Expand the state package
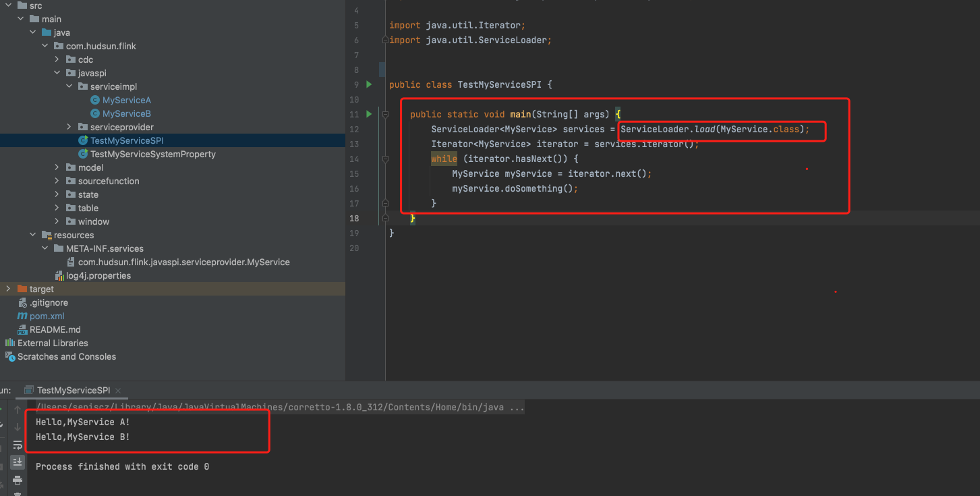This screenshot has height=496, width=980. pyautogui.click(x=57, y=194)
